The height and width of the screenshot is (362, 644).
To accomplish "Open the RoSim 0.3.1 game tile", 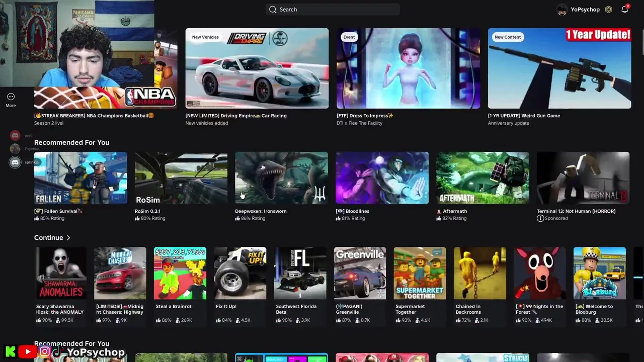I will pos(181,178).
